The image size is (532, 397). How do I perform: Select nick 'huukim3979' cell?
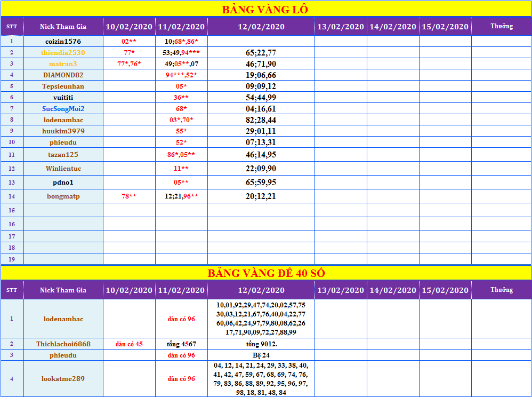click(x=63, y=131)
